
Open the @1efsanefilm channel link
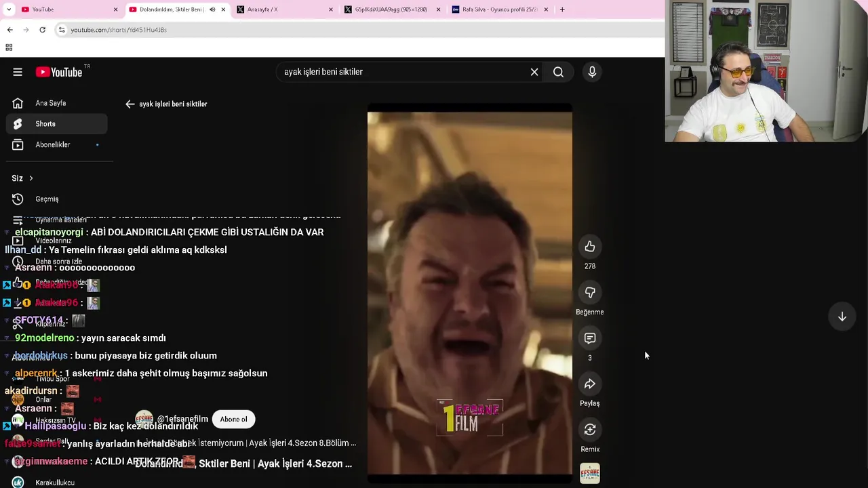coord(183,419)
